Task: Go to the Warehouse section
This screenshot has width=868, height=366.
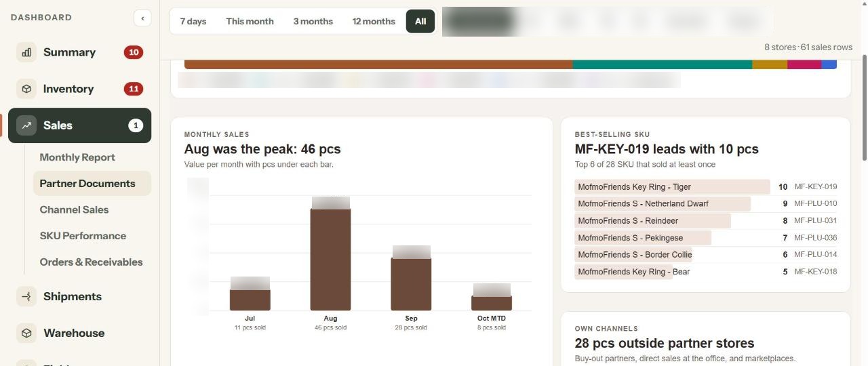Action: (80, 333)
